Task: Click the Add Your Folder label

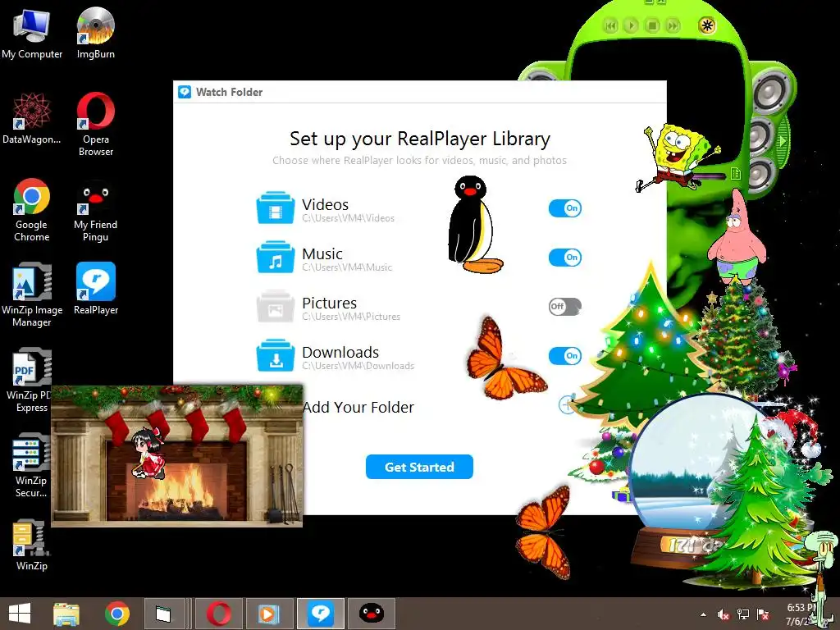Action: (x=358, y=407)
